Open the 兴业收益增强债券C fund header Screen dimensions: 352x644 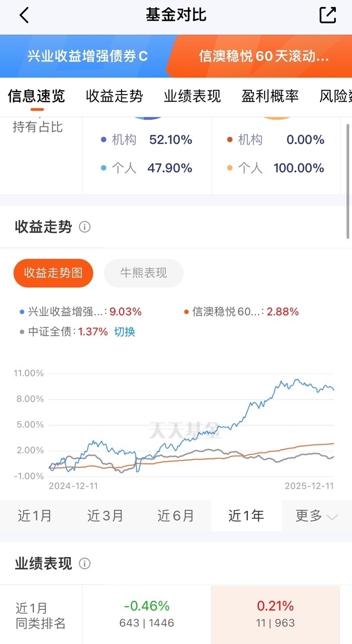point(87,56)
